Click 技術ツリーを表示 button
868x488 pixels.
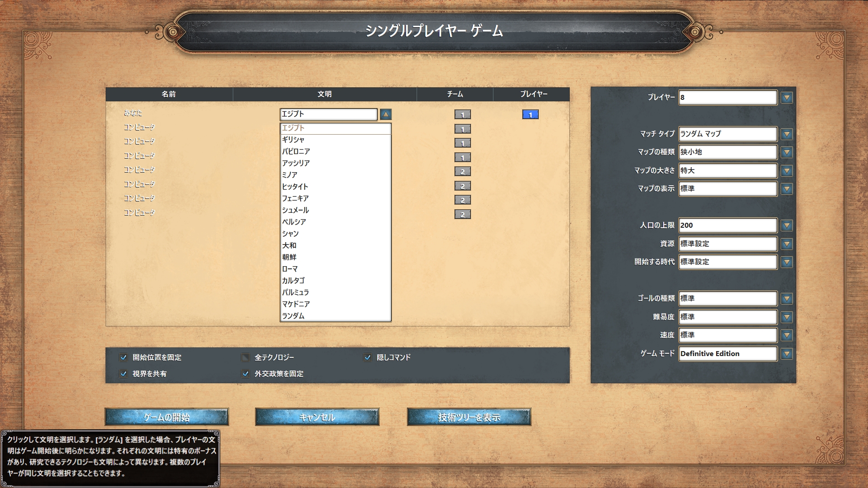(469, 417)
